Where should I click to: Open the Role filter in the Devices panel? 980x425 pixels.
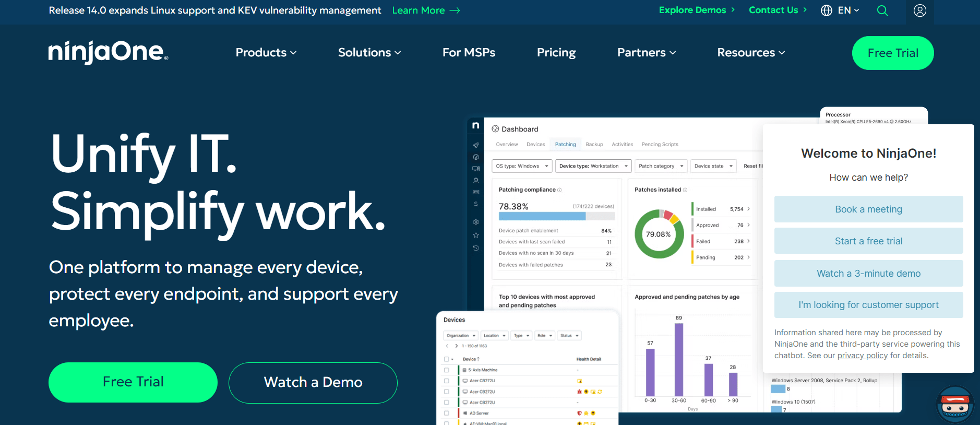[545, 336]
